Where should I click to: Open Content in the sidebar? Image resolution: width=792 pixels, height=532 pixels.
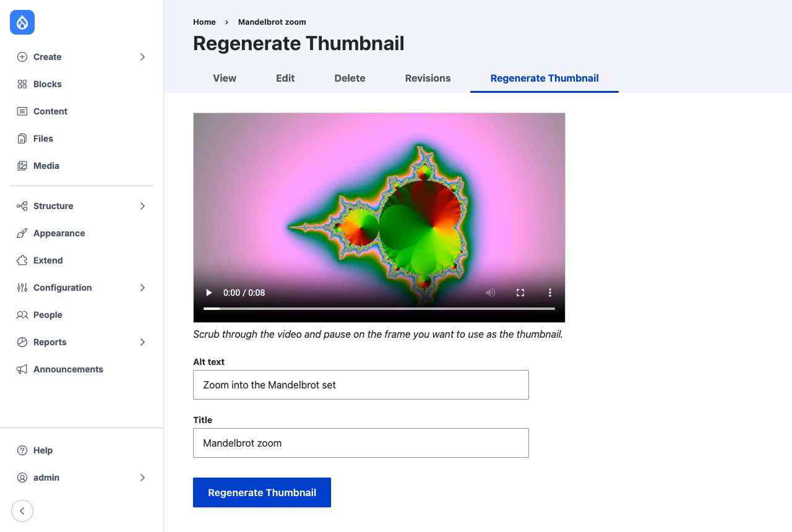pyautogui.click(x=82, y=111)
